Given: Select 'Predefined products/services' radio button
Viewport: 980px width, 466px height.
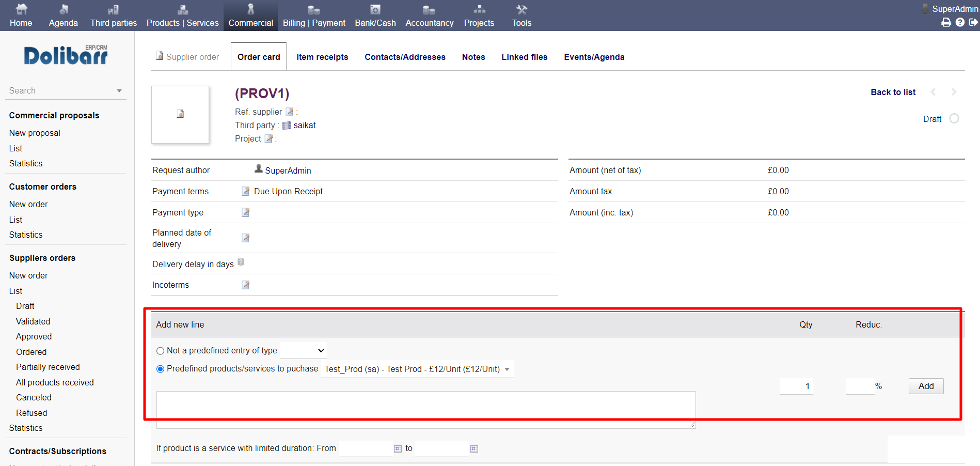Looking at the screenshot, I should pyautogui.click(x=160, y=369).
